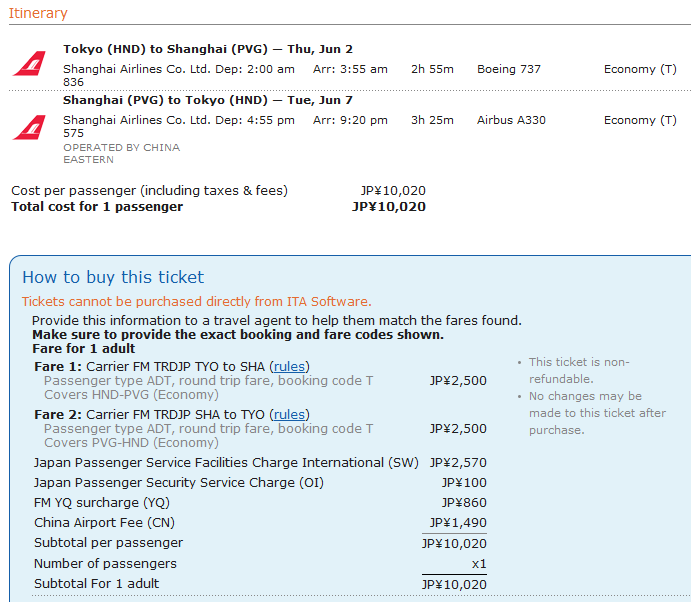
Task: Click the Shanghai Airlines logo for Tokyo-Shanghai flight
Action: 29,65
